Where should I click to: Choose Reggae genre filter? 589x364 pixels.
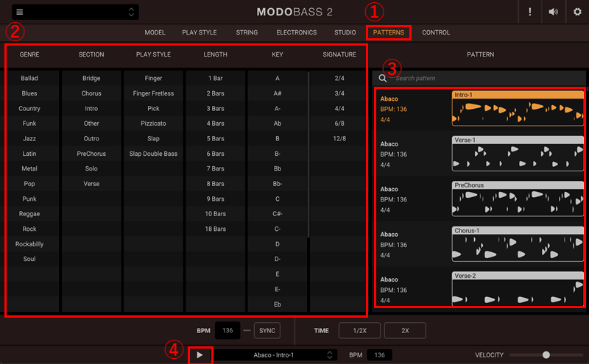(x=29, y=214)
